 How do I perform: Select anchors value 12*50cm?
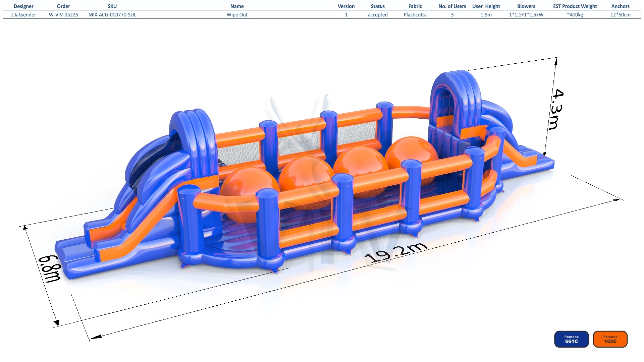(x=621, y=15)
